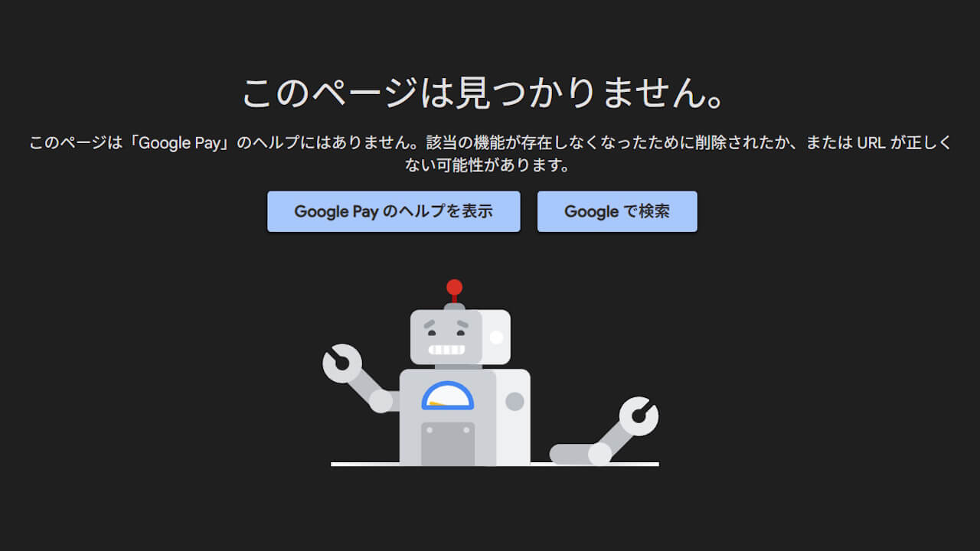Click the fallen wrench hand on the floor
Image resolution: width=980 pixels, height=551 pixels.
639,416
